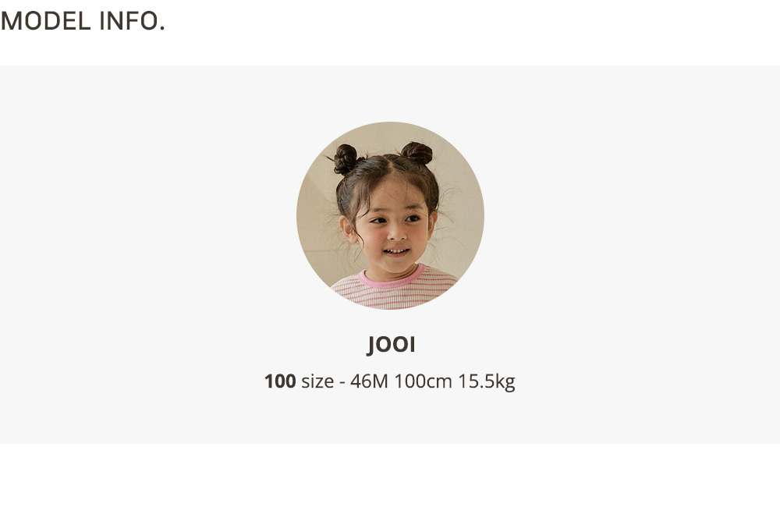Screen dimensions: 780x532
Task: Click the model name JOOI
Action: 391,345
